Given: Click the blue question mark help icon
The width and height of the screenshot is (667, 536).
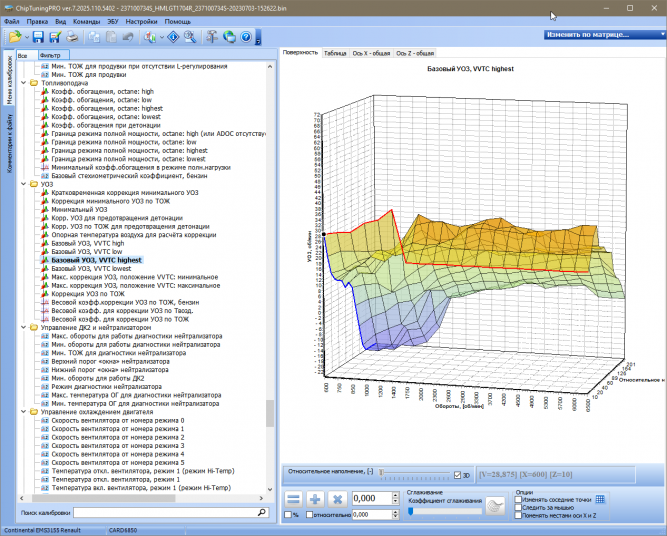Looking at the screenshot, I should (246, 37).
